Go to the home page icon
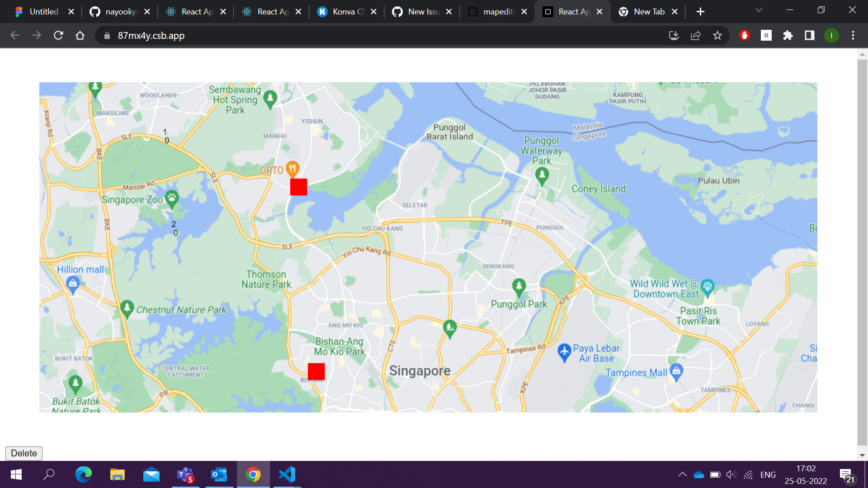Viewport: 868px width, 488px height. tap(80, 35)
